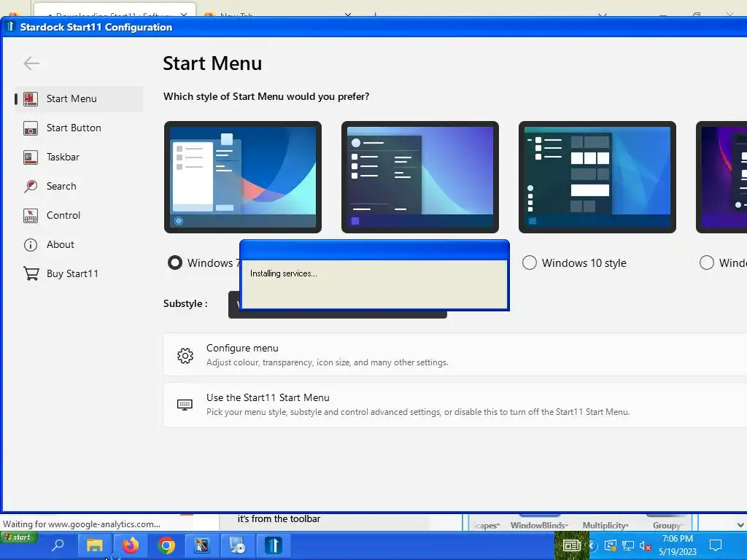
Task: Launch Google Chrome from the taskbar
Action: point(166,545)
